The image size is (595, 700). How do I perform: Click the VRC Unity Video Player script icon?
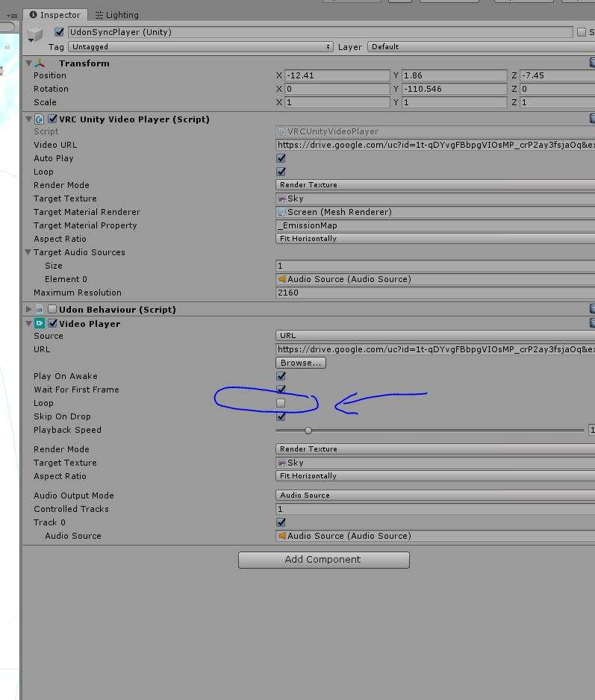40,119
